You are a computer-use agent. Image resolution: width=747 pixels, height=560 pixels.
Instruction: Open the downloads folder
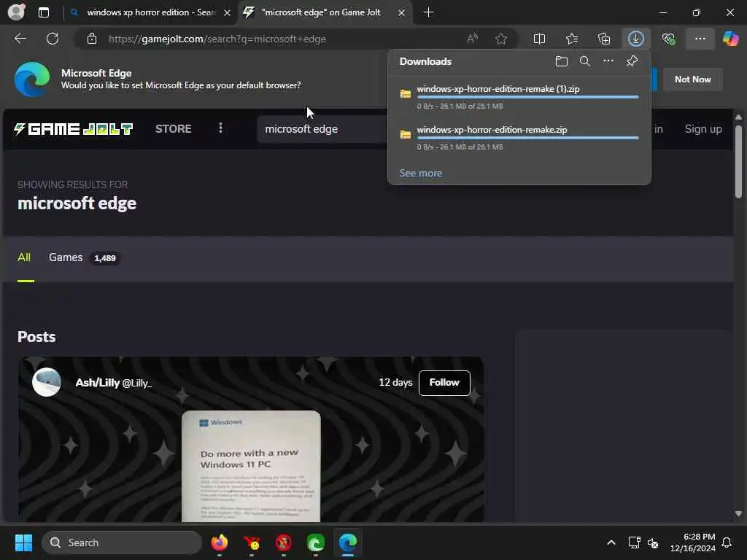pyautogui.click(x=562, y=61)
